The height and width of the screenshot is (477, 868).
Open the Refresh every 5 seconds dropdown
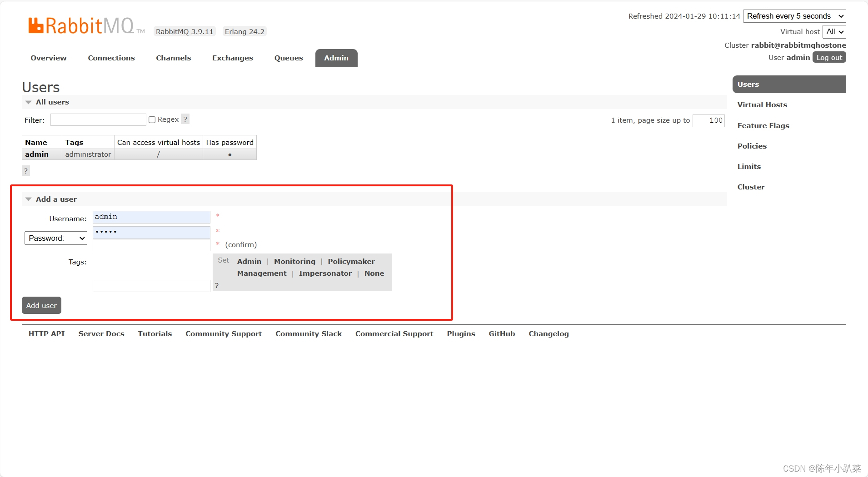[x=794, y=16]
